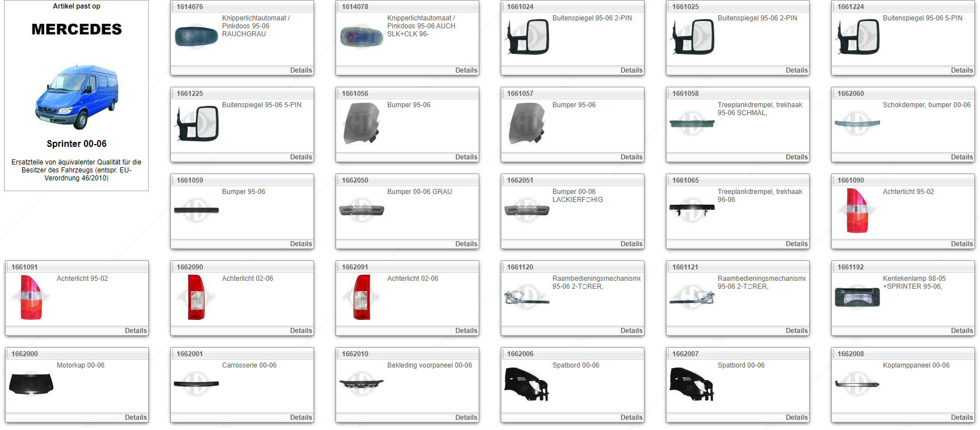The height and width of the screenshot is (430, 980).
Task: Open tail light image for 1661091
Action: pos(31,297)
